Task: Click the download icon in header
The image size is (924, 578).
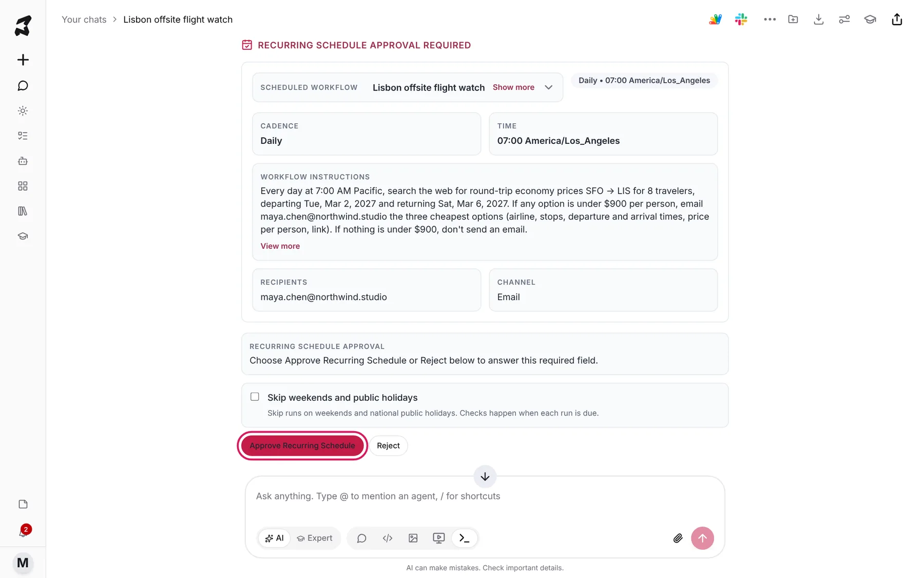Action: [x=819, y=20]
